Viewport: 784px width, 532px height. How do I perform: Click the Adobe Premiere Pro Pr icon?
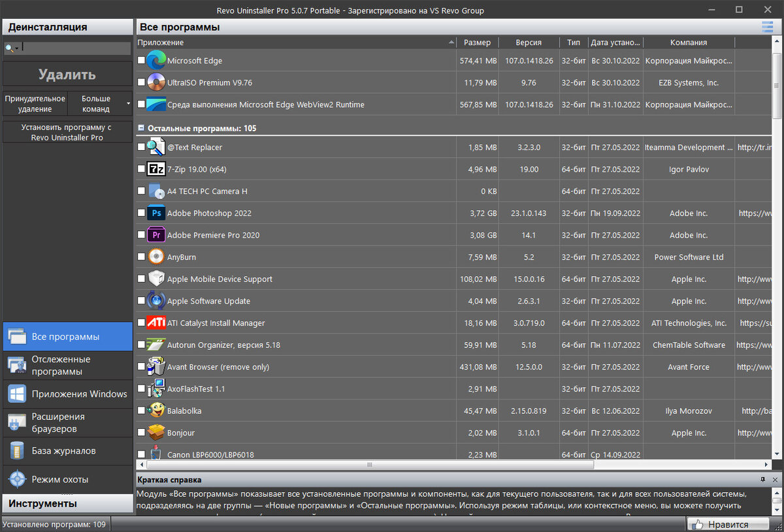pyautogui.click(x=156, y=235)
